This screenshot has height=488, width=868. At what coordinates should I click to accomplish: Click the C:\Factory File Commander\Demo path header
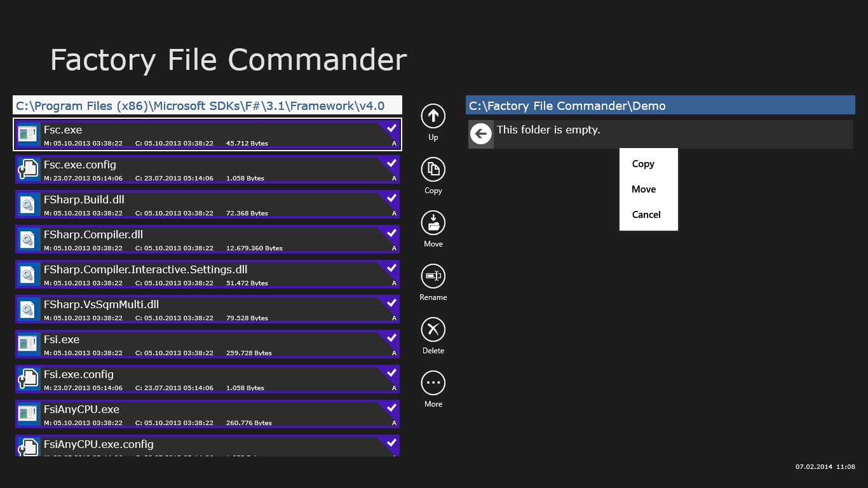pyautogui.click(x=660, y=105)
